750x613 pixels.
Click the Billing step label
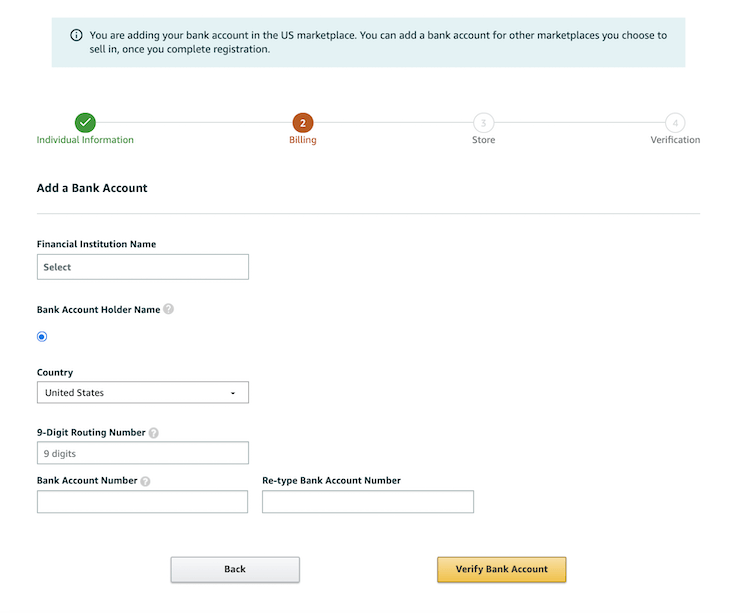point(303,140)
